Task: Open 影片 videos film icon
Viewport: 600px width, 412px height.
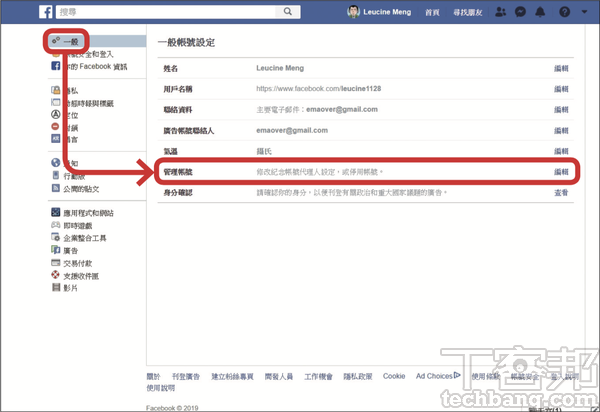Action: coord(56,287)
